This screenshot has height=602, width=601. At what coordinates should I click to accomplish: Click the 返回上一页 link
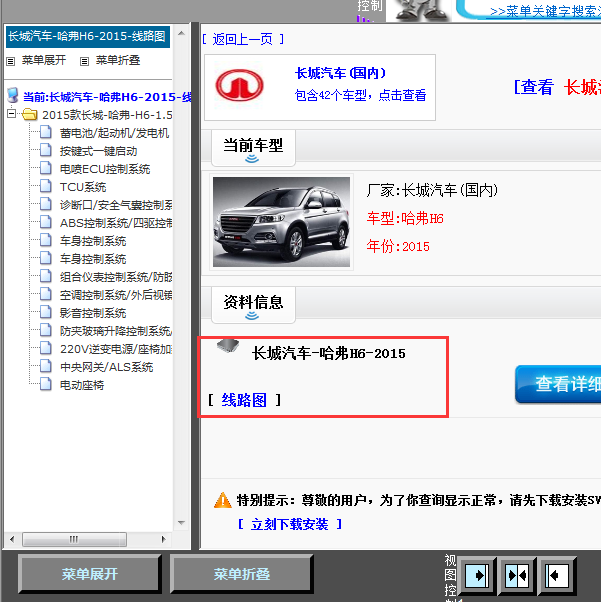(x=243, y=39)
